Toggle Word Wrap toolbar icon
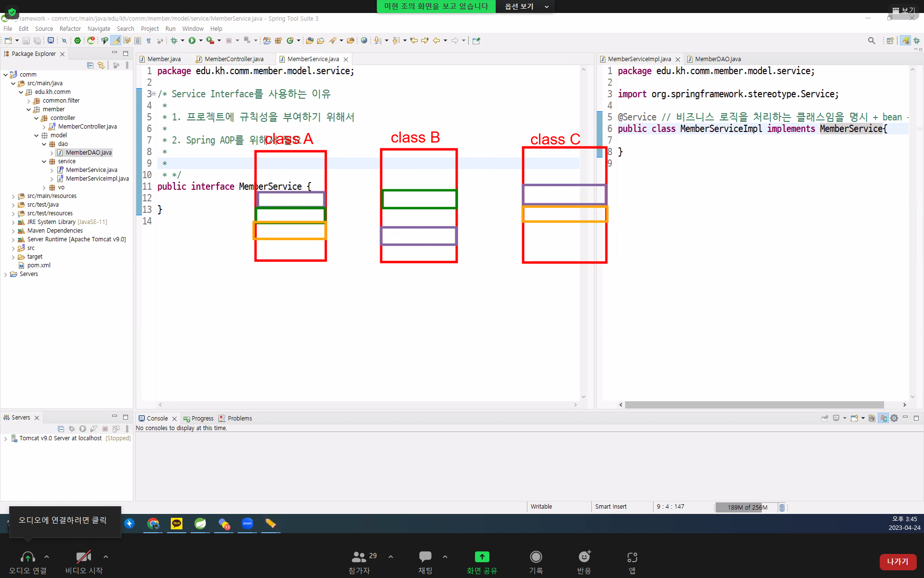The width and height of the screenshot is (924, 578). (127, 40)
